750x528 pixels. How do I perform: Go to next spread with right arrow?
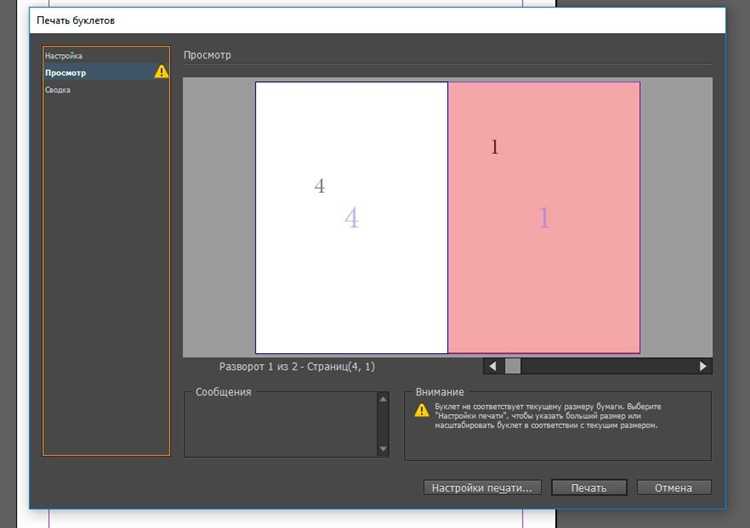(703, 366)
